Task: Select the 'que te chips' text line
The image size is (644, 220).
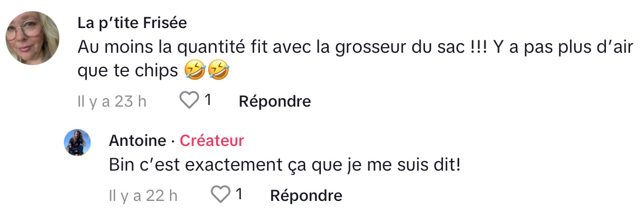Action: click(x=128, y=72)
